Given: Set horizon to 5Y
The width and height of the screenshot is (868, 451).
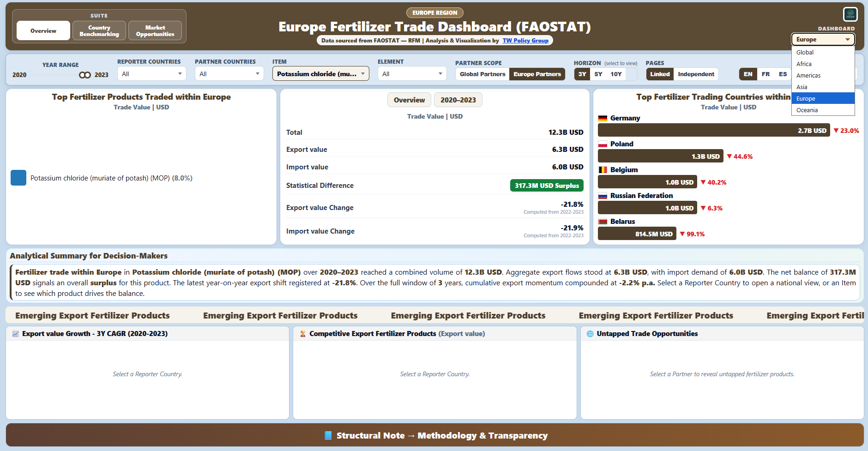Looking at the screenshot, I should 598,74.
